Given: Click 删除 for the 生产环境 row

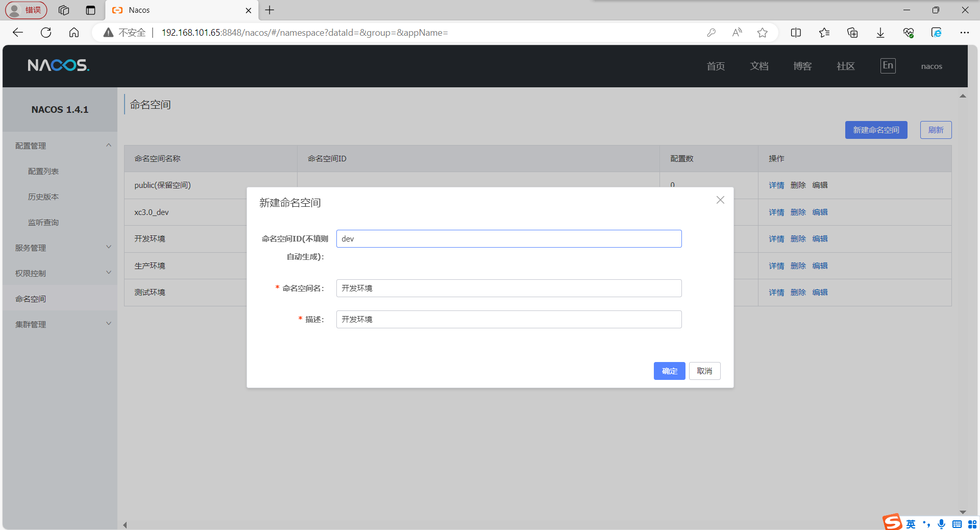Looking at the screenshot, I should click(x=798, y=266).
